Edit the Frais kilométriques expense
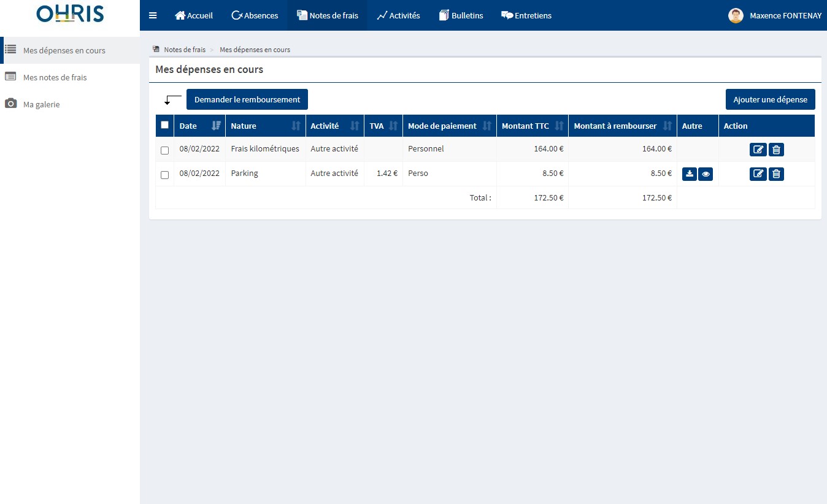The width and height of the screenshot is (827, 504). [x=758, y=150]
